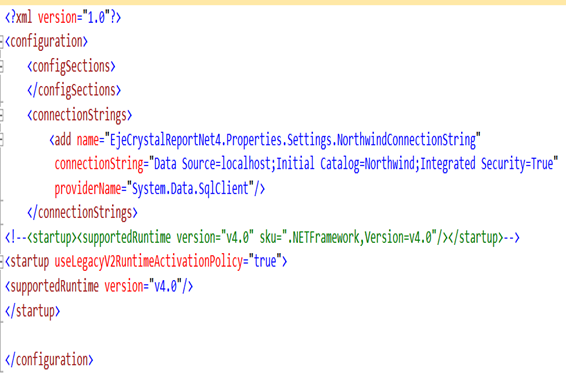Click the opening <configSections> tag
Screen dimensions: 566x387
click(x=71, y=66)
